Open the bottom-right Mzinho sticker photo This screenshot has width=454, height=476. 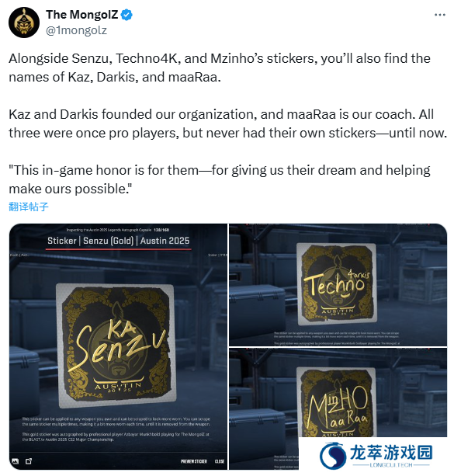pos(338,408)
